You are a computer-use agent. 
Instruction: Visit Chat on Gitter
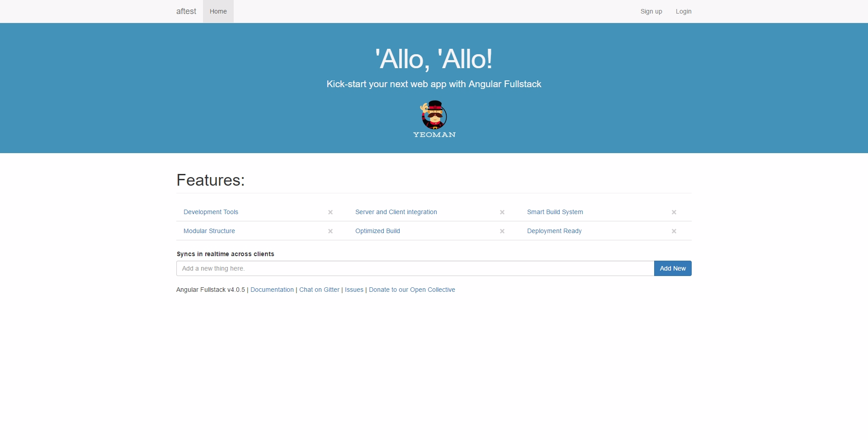pyautogui.click(x=319, y=290)
